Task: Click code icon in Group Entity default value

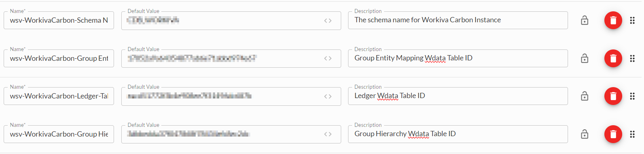Action: [x=328, y=58]
